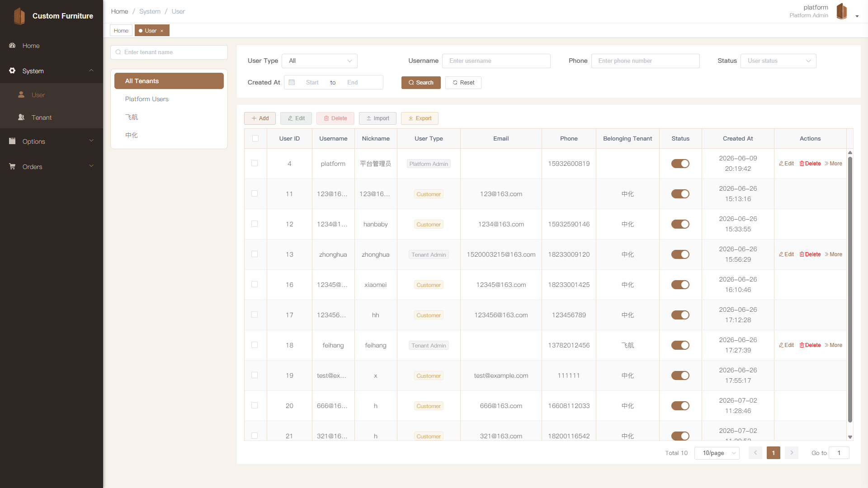The image size is (868, 488).
Task: Click the Reset button
Action: [x=463, y=83]
